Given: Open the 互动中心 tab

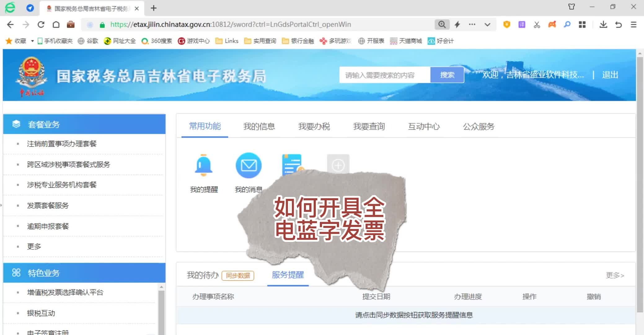Looking at the screenshot, I should pos(424,126).
